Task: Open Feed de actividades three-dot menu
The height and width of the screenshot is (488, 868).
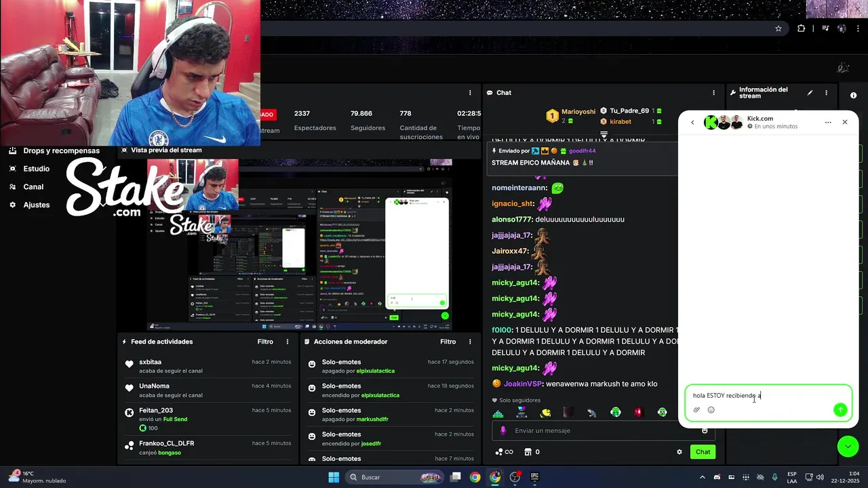Action: click(x=288, y=342)
